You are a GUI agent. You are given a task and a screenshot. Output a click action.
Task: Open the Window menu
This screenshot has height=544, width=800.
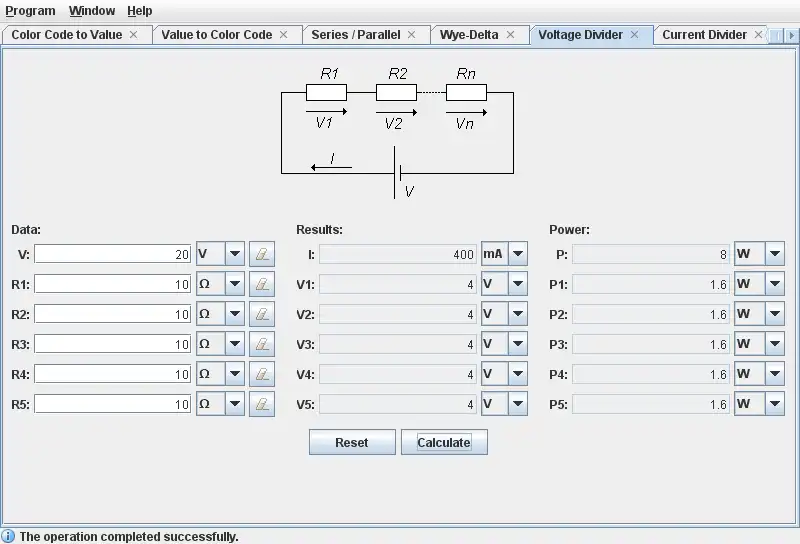[92, 11]
